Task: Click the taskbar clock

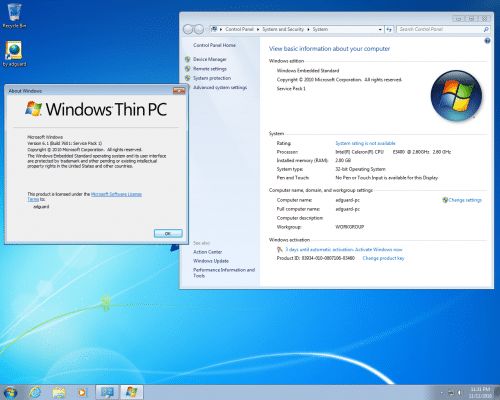Action: (x=480, y=393)
